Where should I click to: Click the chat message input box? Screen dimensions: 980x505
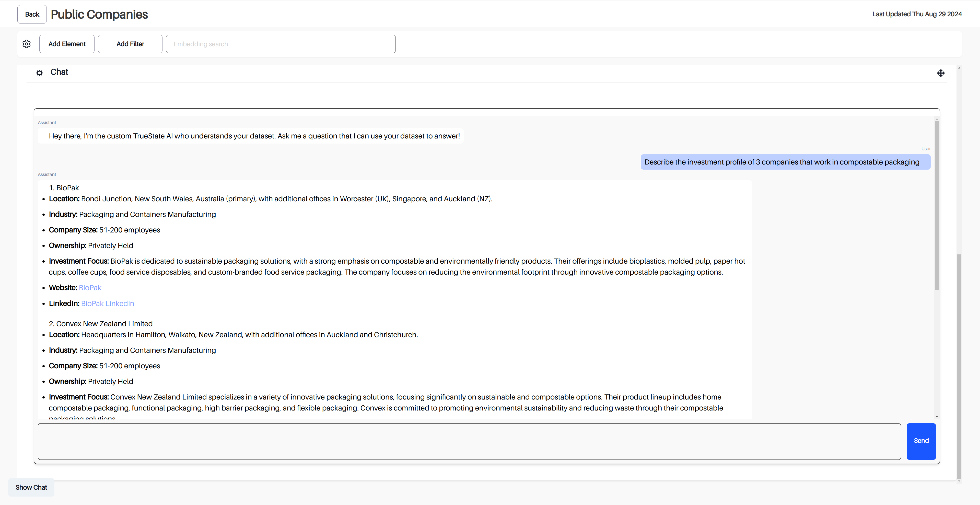(469, 441)
